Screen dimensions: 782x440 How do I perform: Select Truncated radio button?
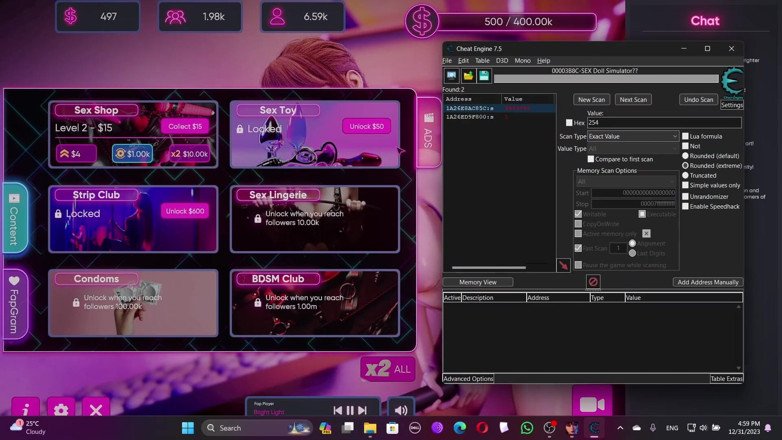[685, 175]
